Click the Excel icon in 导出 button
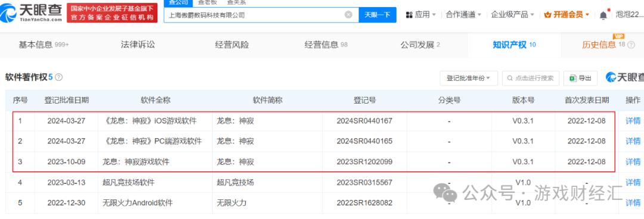Screen dimensions: 644x219 (x=572, y=78)
